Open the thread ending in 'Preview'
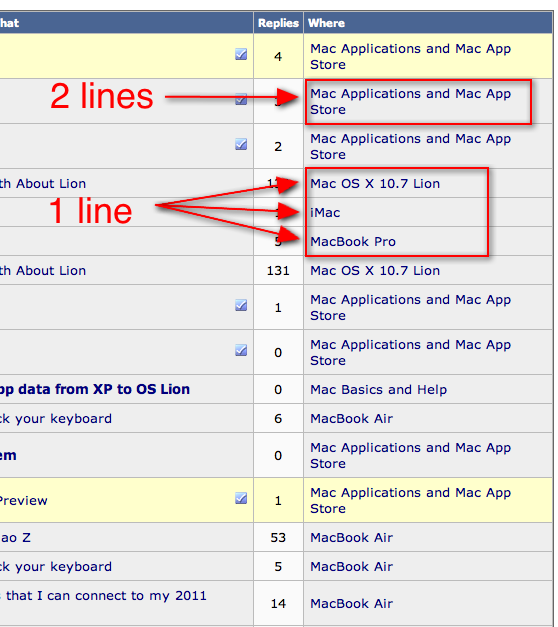Screen dimensions: 558x627 coord(24,500)
